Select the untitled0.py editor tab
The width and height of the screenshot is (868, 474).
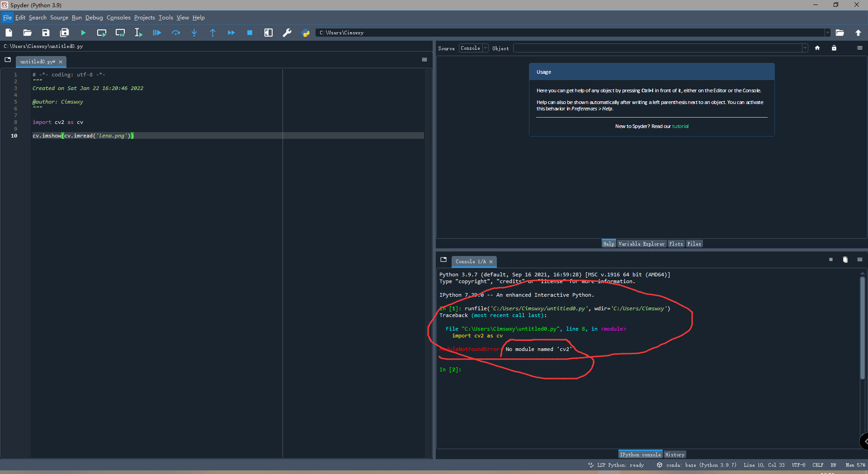38,62
